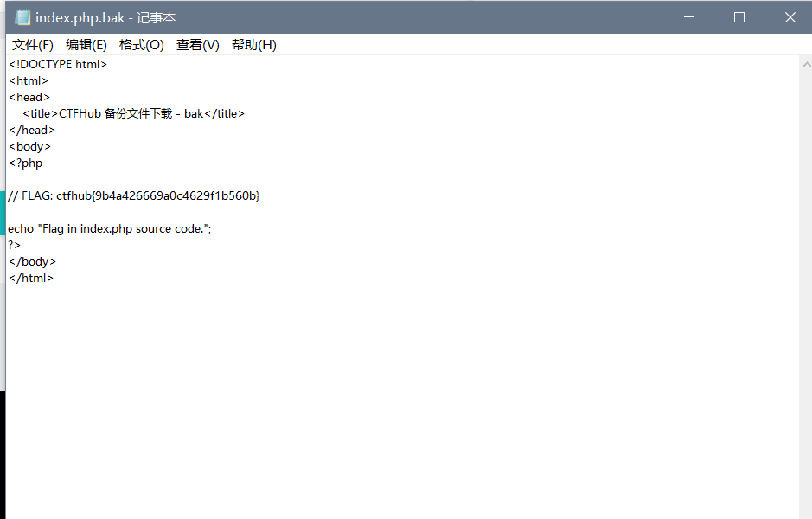Minimize the Notepad window
The width and height of the screenshot is (812, 519).
(688, 16)
